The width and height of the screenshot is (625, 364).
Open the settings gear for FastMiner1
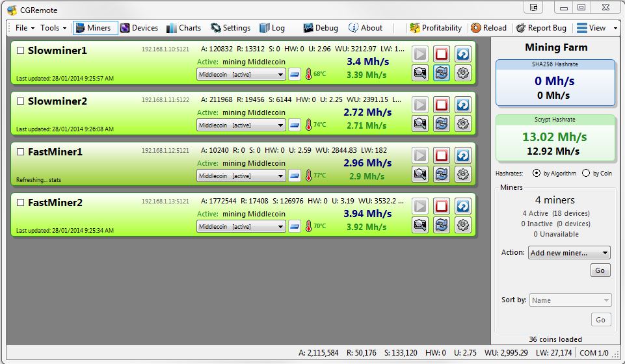click(462, 174)
